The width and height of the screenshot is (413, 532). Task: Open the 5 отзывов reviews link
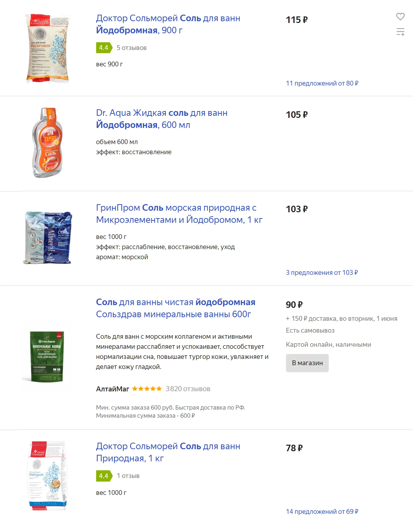click(132, 48)
